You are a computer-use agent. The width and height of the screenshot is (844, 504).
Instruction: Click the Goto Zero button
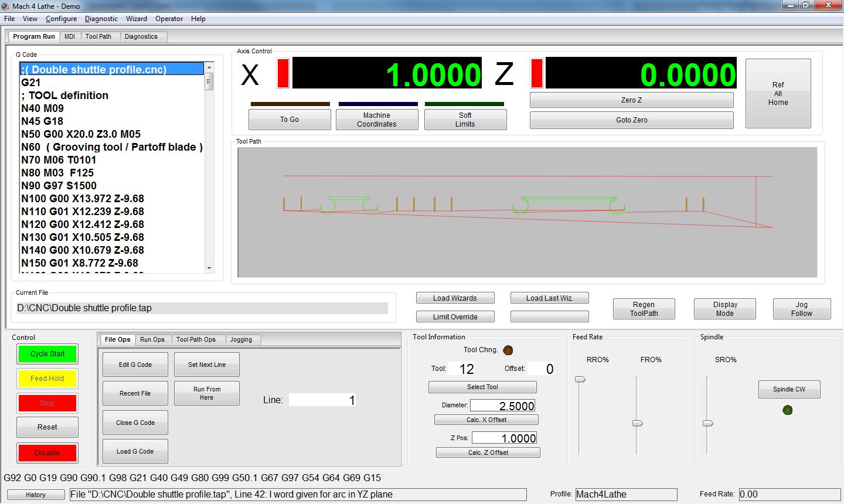coord(632,120)
